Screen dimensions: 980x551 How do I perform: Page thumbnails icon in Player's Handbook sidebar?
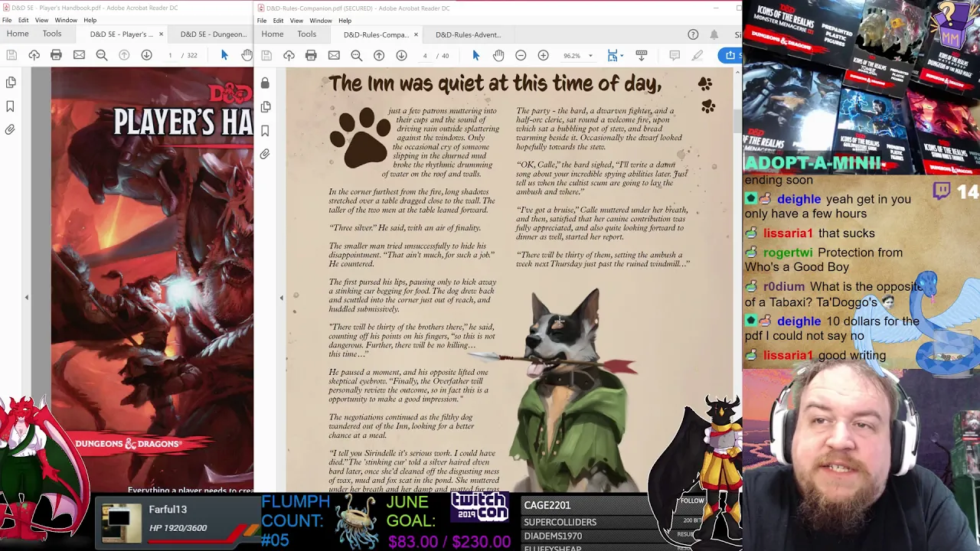coord(11,83)
